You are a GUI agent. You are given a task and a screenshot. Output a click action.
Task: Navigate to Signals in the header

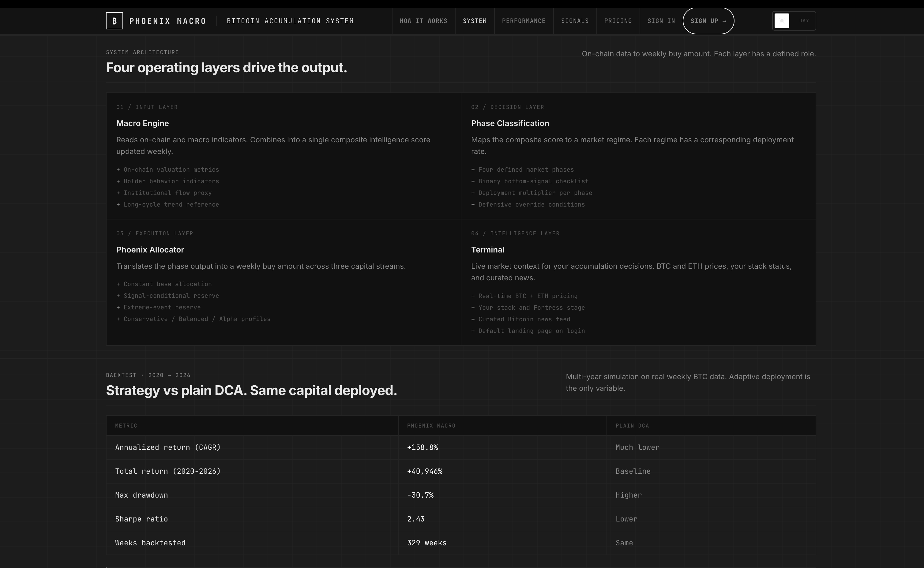(x=575, y=21)
